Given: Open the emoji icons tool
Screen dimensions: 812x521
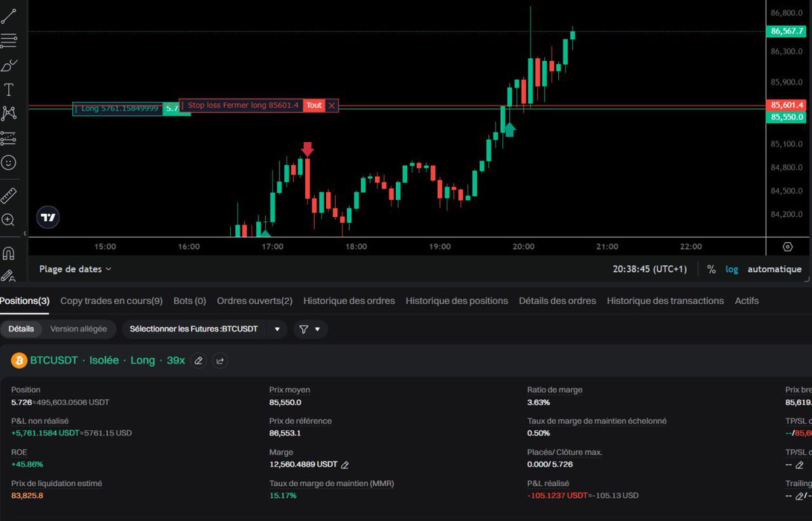Looking at the screenshot, I should point(9,162).
